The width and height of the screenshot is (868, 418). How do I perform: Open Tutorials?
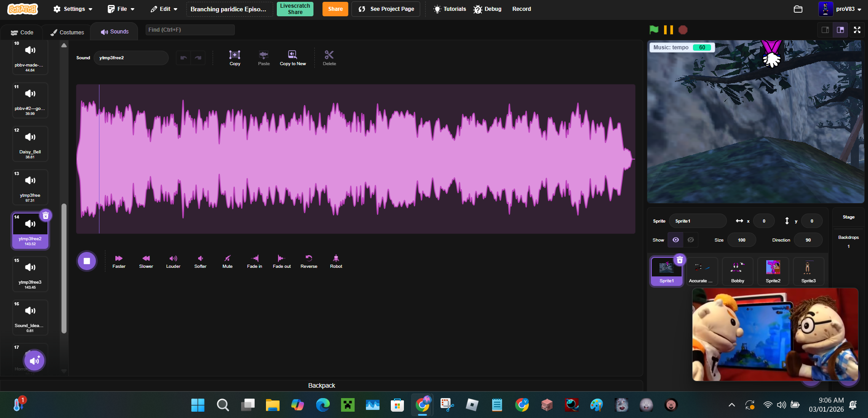450,9
